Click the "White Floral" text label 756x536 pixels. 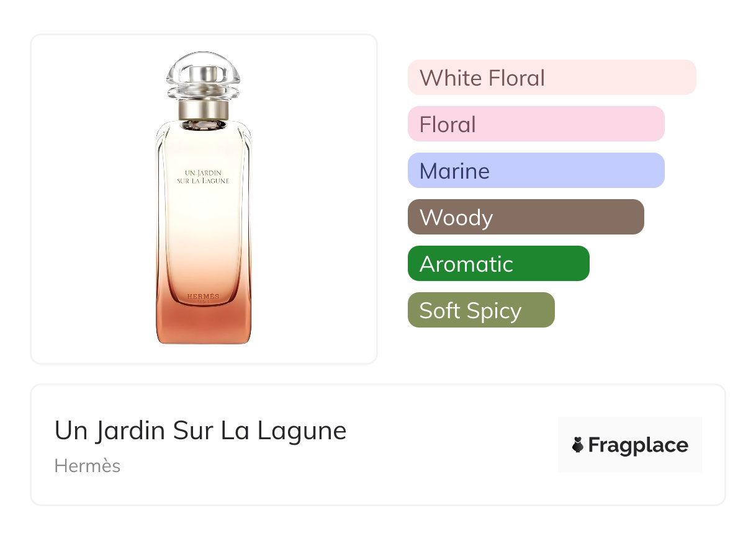pyautogui.click(x=482, y=78)
